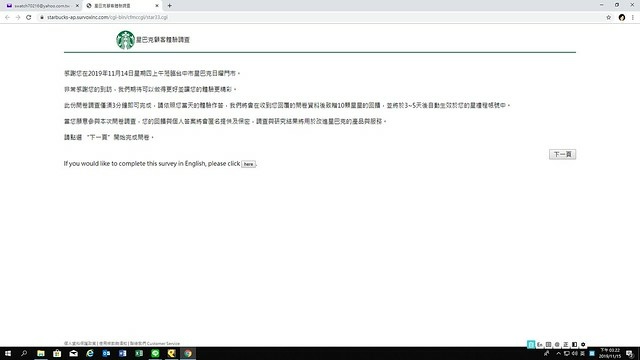Click the Starbucks logo in header

pyautogui.click(x=125, y=40)
